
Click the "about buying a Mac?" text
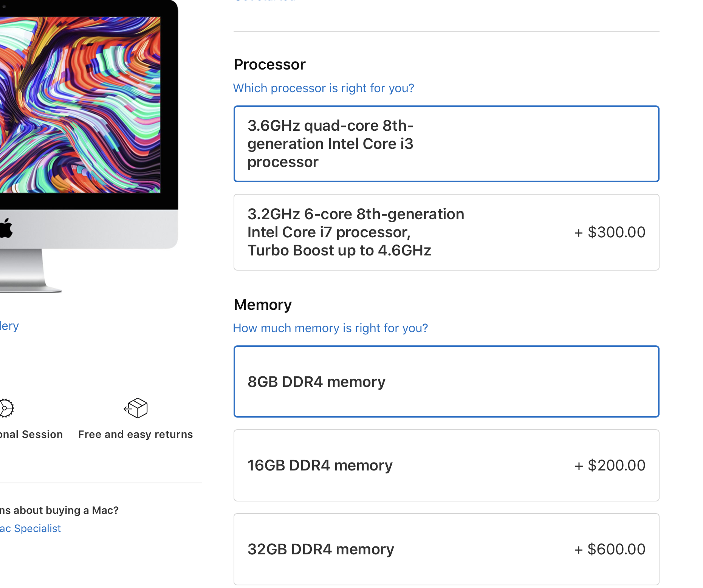(x=59, y=510)
